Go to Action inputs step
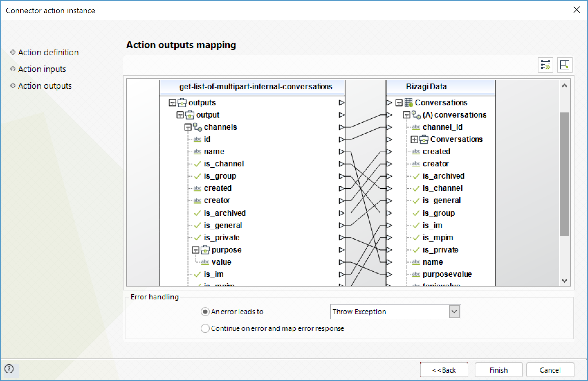The width and height of the screenshot is (588, 381). click(42, 69)
